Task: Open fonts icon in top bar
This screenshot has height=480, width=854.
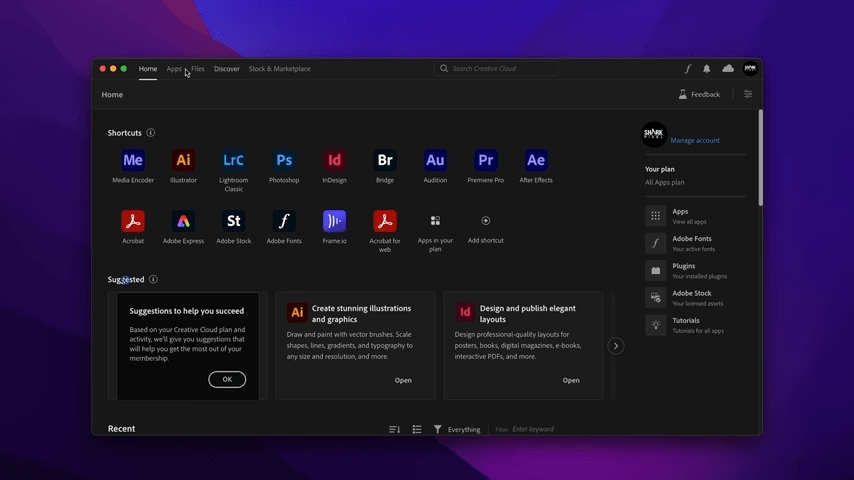Action: 688,69
